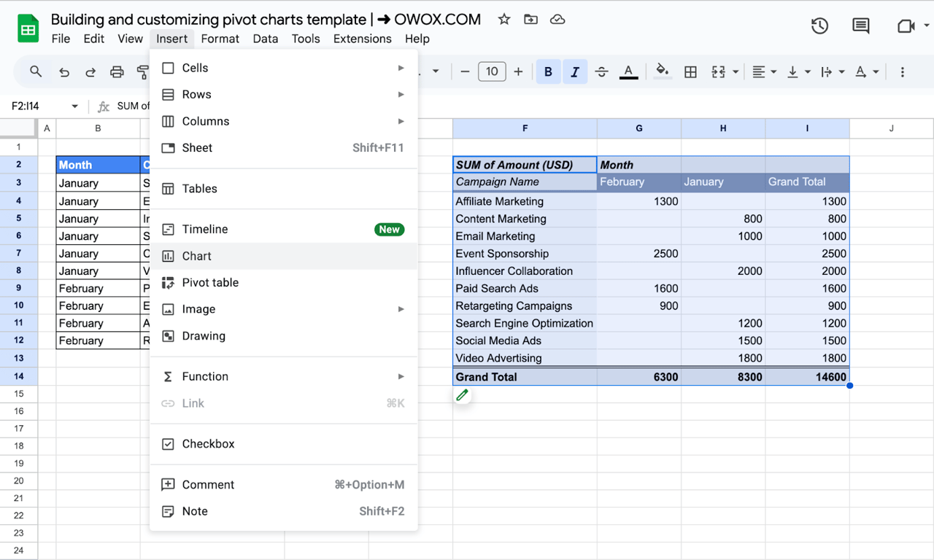The height and width of the screenshot is (560, 934).
Task: Insert a Timeline
Action: (284, 229)
